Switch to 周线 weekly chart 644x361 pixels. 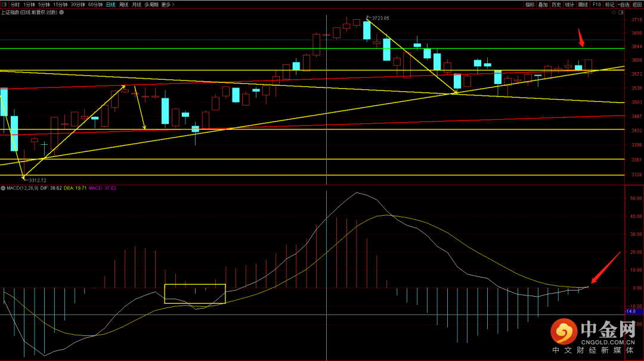coord(123,4)
